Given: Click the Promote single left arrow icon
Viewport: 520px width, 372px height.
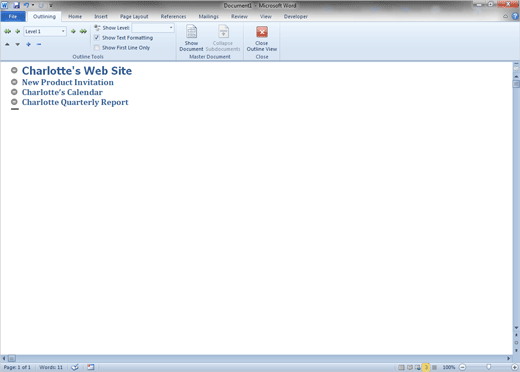Looking at the screenshot, I should coord(18,31).
